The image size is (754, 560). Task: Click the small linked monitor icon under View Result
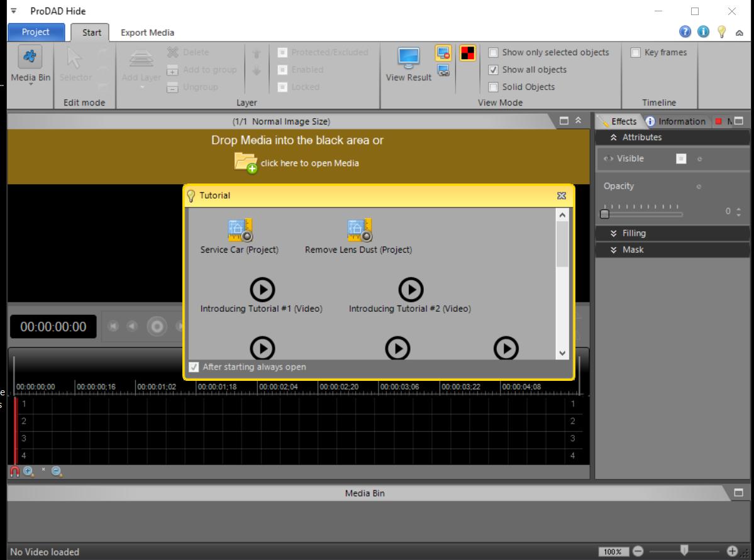tap(443, 70)
